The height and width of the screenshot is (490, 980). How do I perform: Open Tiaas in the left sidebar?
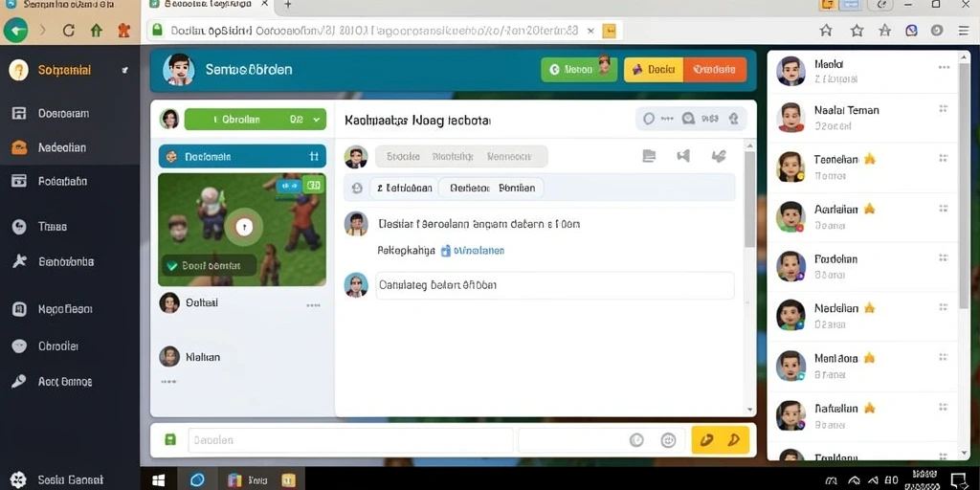(53, 226)
